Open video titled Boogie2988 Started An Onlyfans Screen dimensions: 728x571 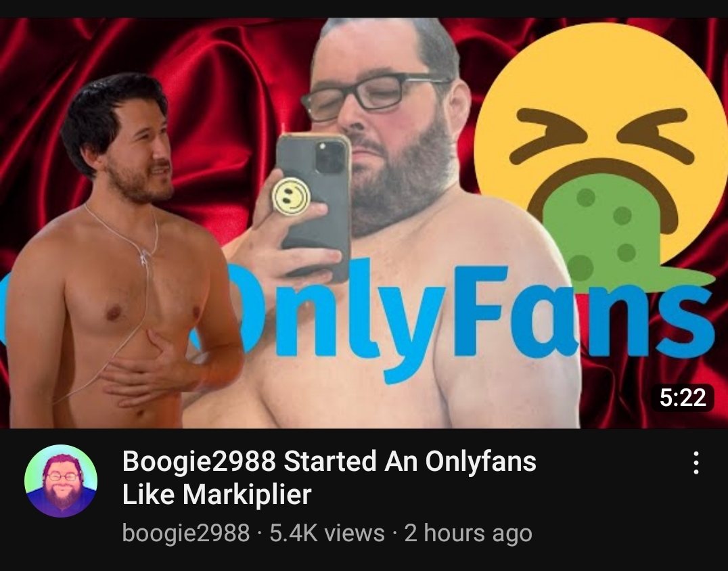coord(329,477)
